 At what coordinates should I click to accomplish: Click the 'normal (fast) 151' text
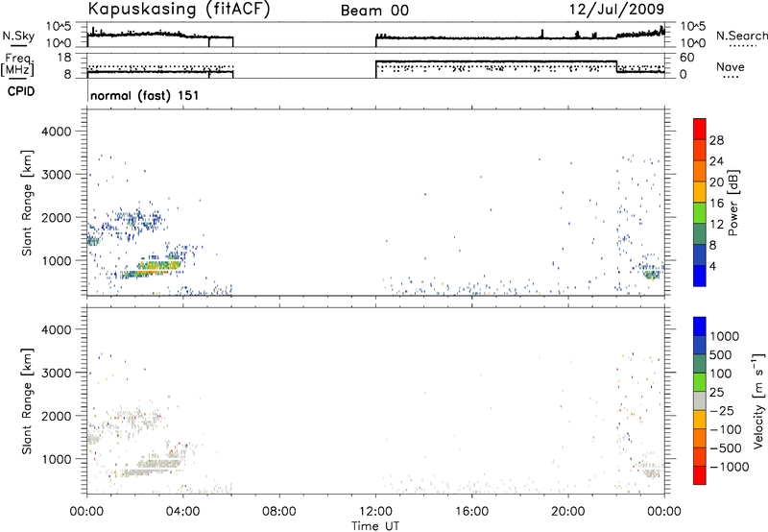[x=145, y=95]
